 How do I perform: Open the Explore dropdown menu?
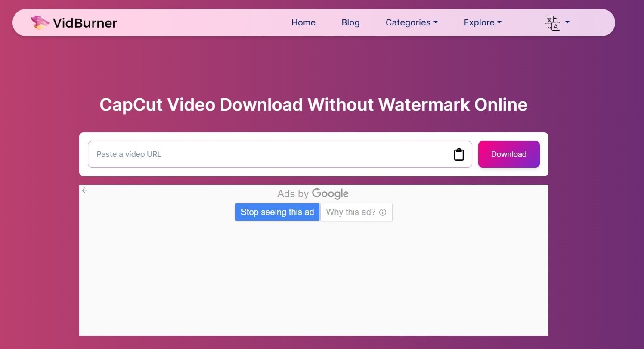pos(479,22)
